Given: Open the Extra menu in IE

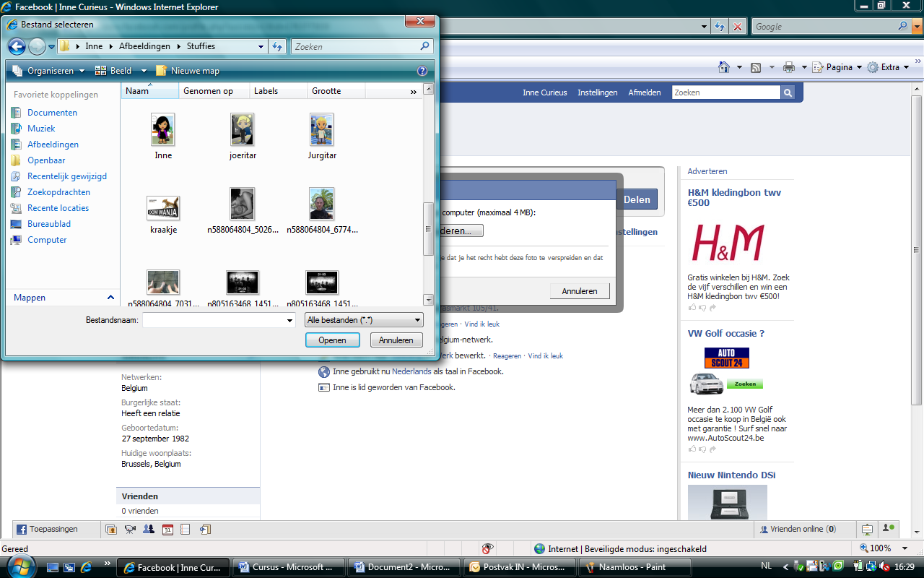Looking at the screenshot, I should pyautogui.click(x=888, y=67).
